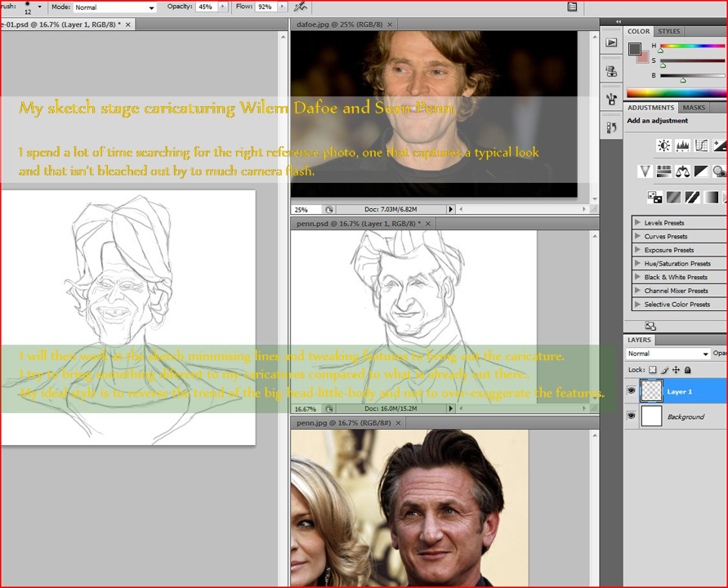Switch to the Color tab

[x=638, y=32]
